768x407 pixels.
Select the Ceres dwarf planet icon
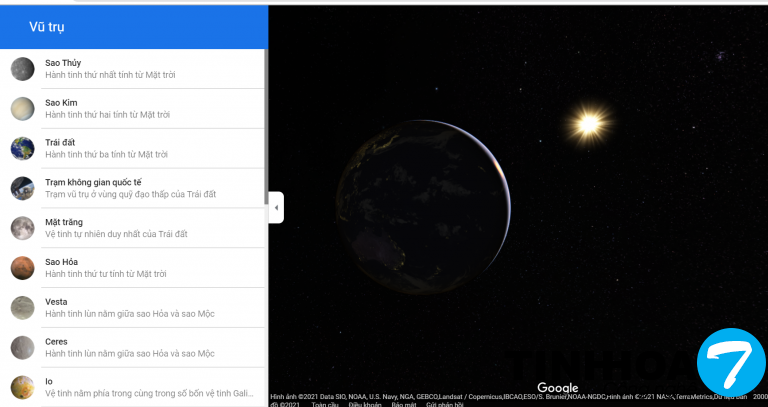click(22, 347)
